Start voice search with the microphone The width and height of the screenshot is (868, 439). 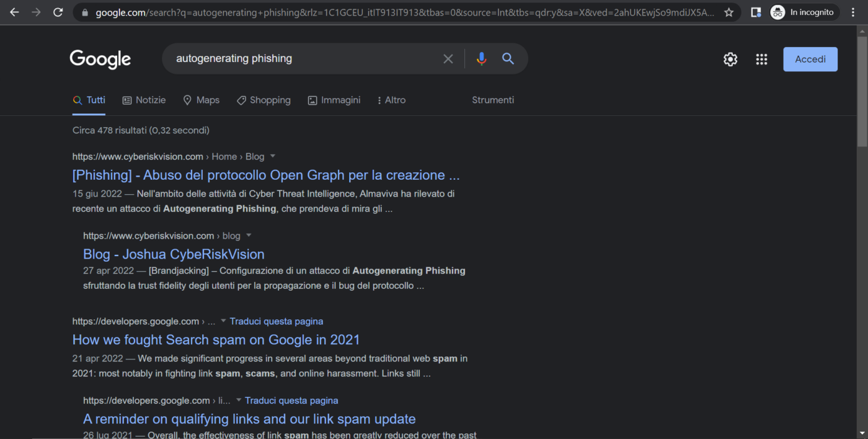tap(481, 59)
